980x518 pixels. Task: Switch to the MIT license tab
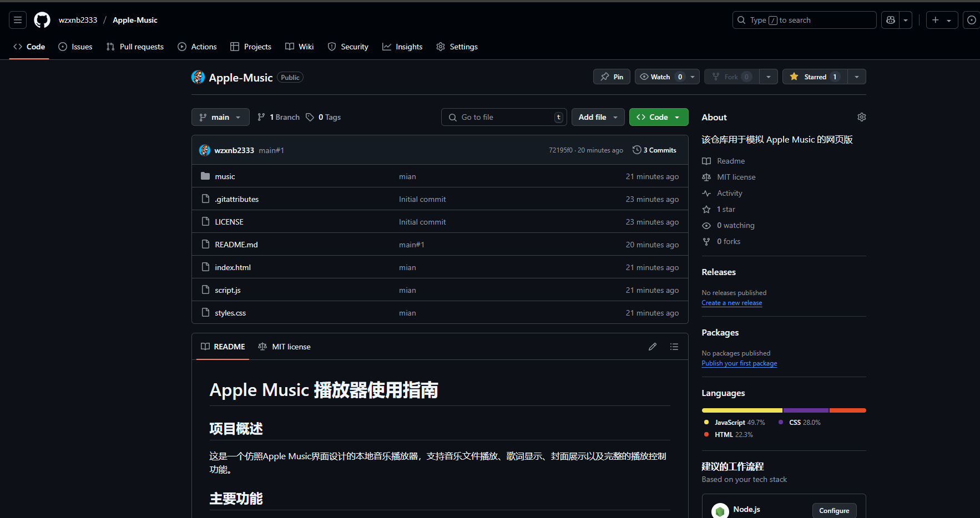coord(285,347)
